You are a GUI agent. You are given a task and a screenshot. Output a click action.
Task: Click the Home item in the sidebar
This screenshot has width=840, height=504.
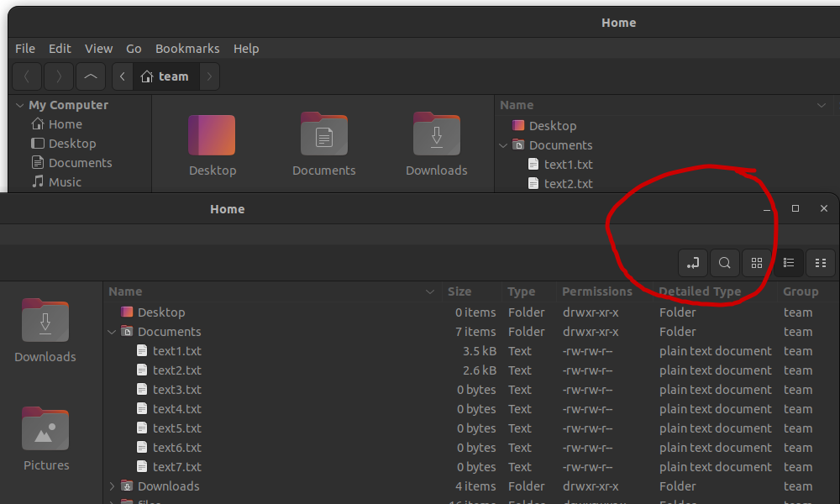tap(65, 124)
